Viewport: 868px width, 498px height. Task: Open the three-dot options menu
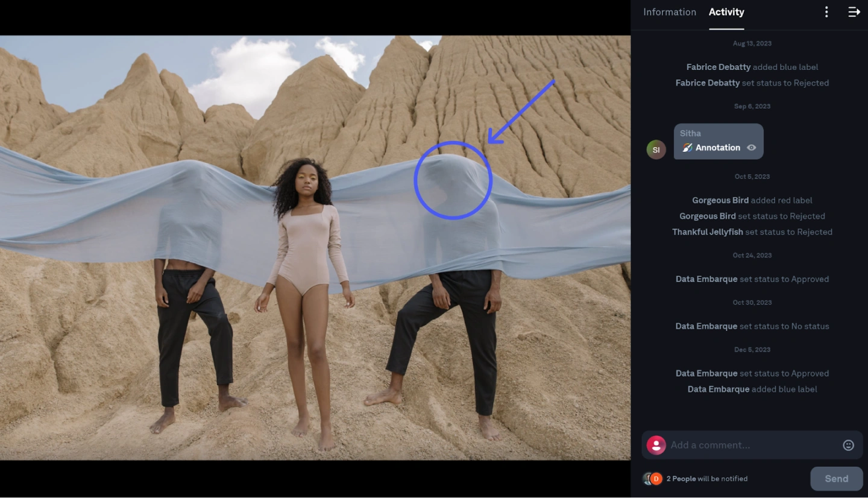coord(826,11)
